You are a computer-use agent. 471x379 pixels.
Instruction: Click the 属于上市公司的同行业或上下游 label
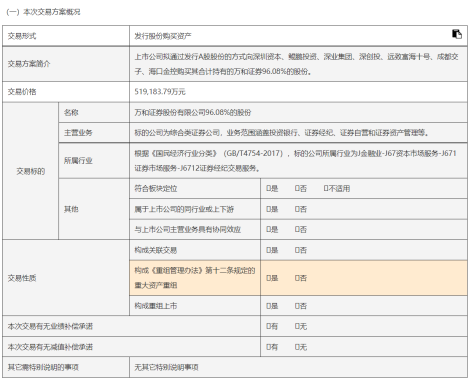(x=184, y=209)
